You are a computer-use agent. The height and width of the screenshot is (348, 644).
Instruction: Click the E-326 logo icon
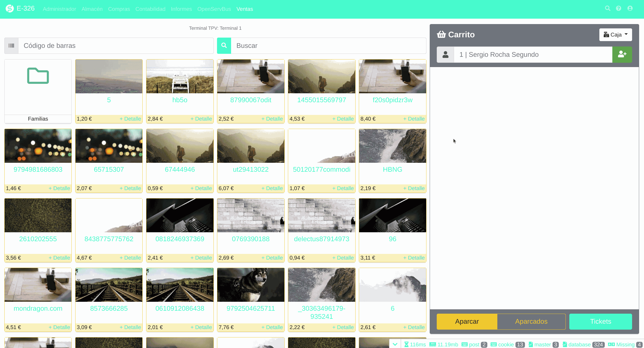point(10,9)
